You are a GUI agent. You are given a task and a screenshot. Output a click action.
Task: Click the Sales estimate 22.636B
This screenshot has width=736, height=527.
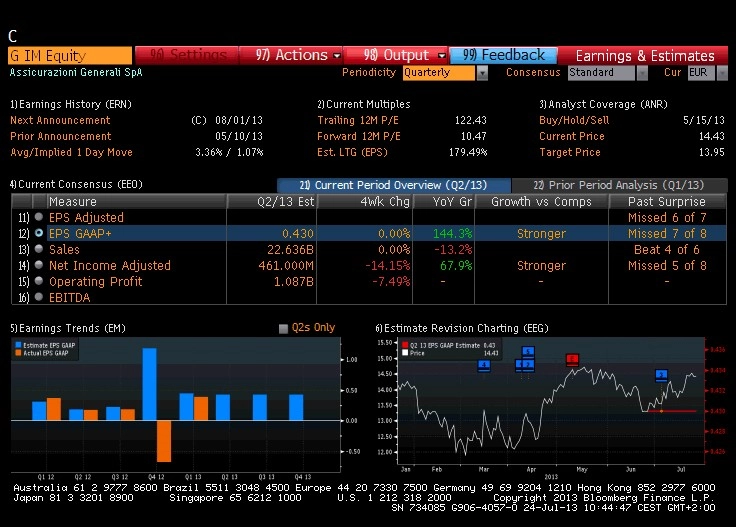[x=290, y=249]
